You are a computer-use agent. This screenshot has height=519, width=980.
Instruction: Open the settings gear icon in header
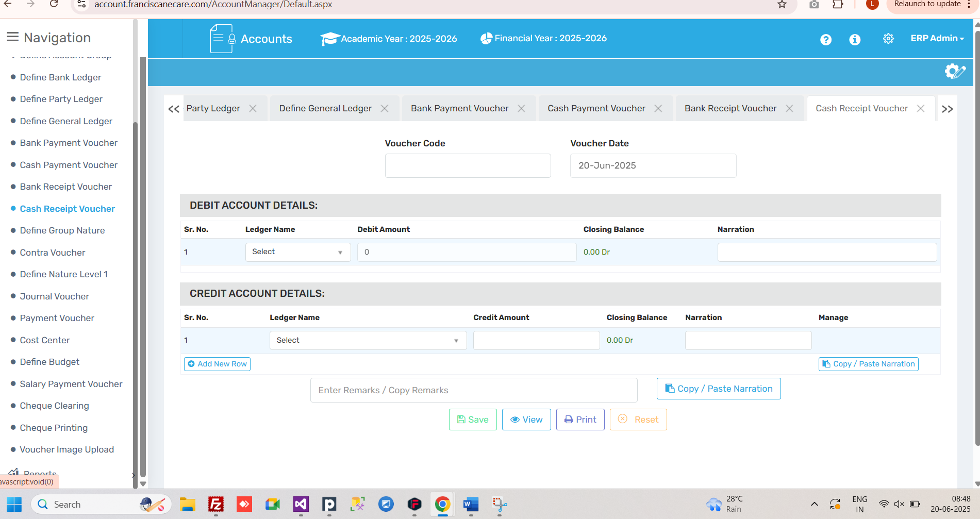[888, 39]
